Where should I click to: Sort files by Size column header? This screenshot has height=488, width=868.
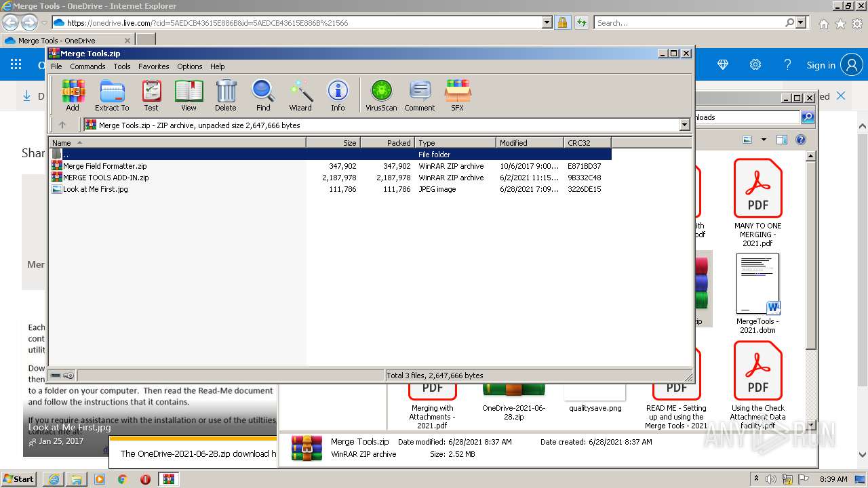[x=333, y=142]
